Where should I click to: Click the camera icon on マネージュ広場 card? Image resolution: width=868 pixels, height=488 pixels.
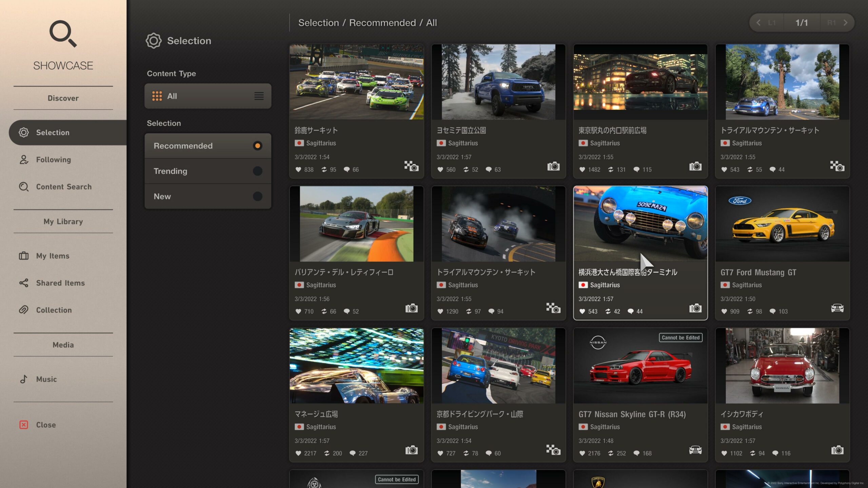coord(411,450)
